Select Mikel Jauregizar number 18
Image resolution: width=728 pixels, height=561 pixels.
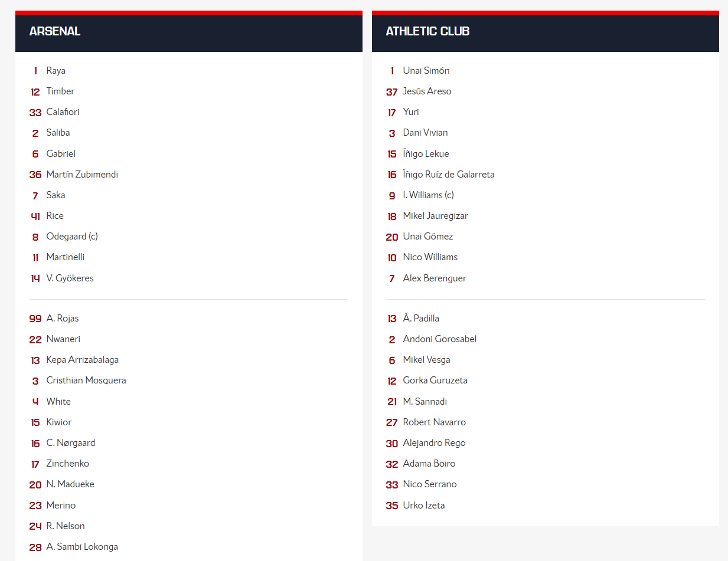[x=436, y=216]
